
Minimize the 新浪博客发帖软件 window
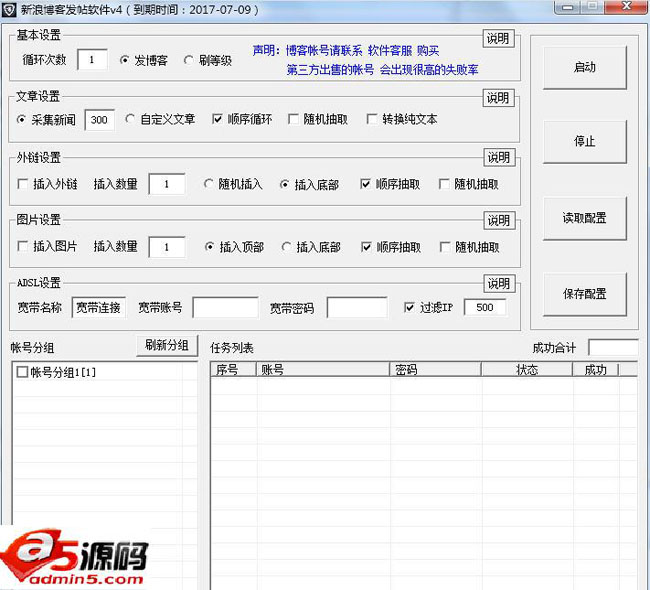[568, 7]
